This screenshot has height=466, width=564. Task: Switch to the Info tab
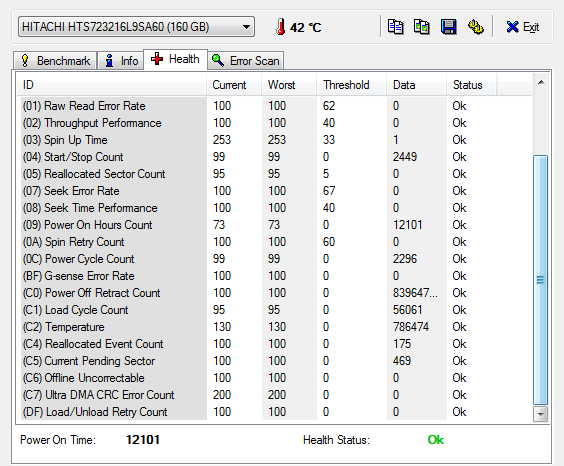tap(120, 60)
